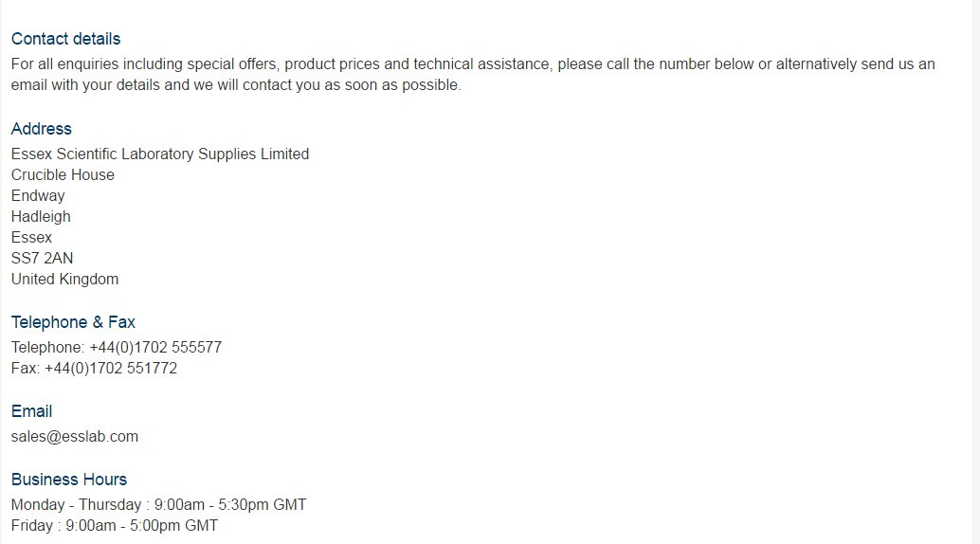Click the Email section heading
Viewport: 980px width, 544px height.
[x=31, y=411]
